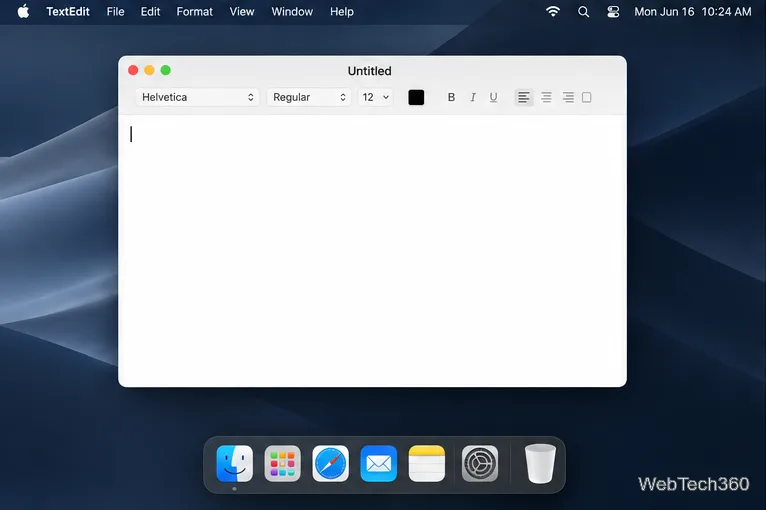Center-align the text
This screenshot has width=766, height=510.
point(546,97)
